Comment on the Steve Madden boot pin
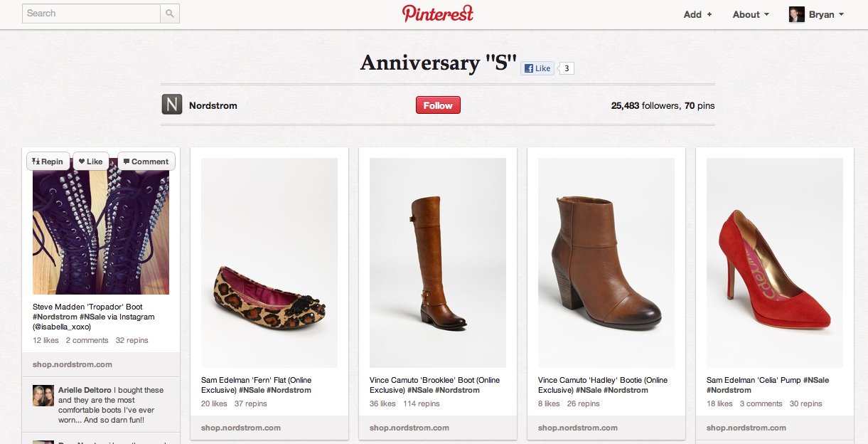868x444 pixels. coord(146,162)
